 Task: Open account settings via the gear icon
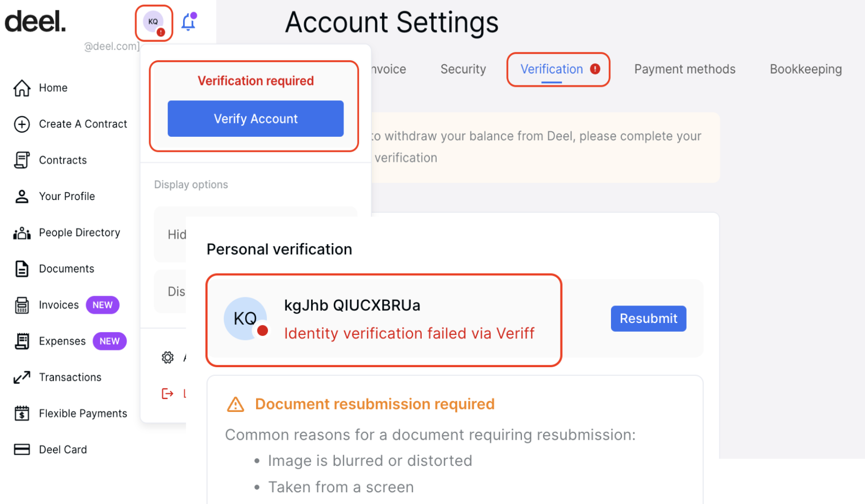[x=167, y=357]
